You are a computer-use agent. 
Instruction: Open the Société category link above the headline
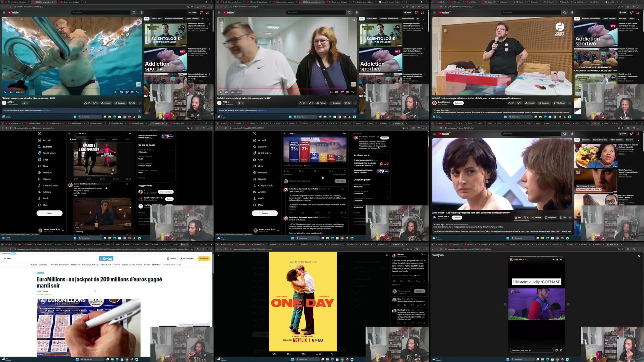pyautogui.click(x=40, y=273)
